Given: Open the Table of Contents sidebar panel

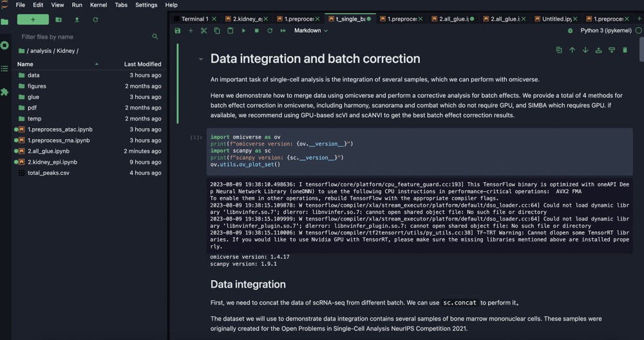Looking at the screenshot, I should click(x=5, y=68).
